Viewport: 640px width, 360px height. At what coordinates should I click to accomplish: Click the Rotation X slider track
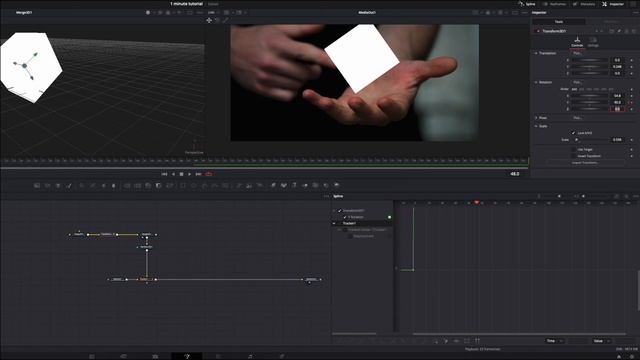[x=590, y=96]
